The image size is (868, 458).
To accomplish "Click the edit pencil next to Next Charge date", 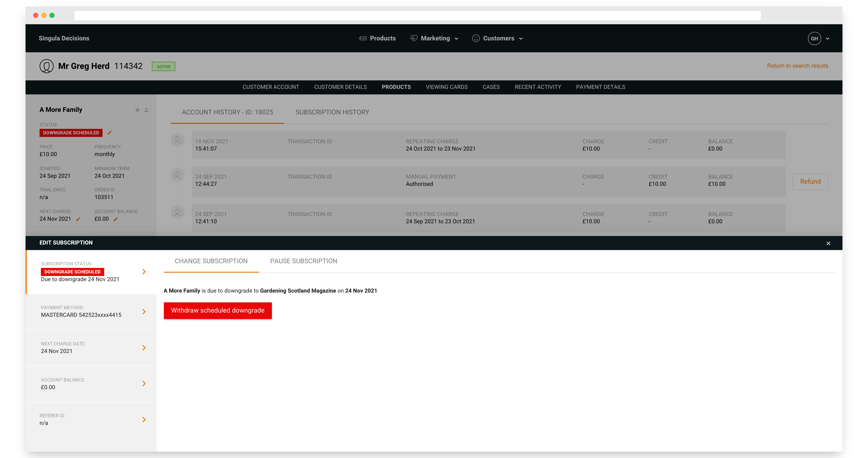I will (x=78, y=219).
